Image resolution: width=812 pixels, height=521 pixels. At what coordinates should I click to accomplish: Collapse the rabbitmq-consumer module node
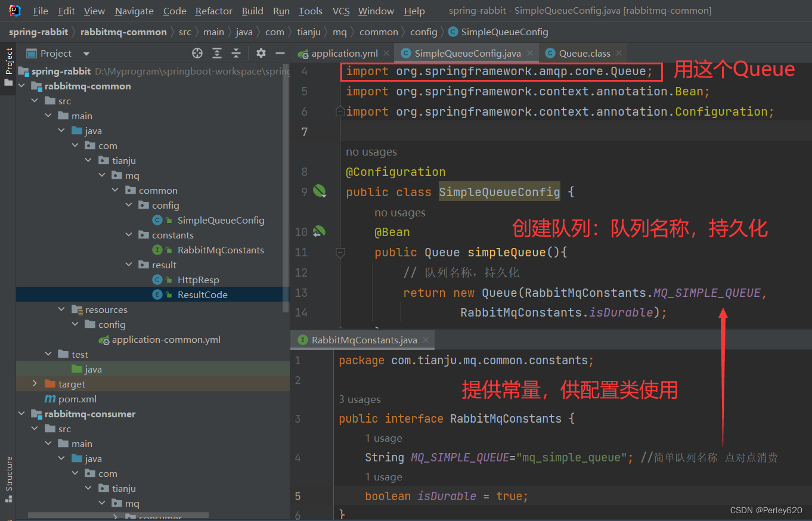22,414
